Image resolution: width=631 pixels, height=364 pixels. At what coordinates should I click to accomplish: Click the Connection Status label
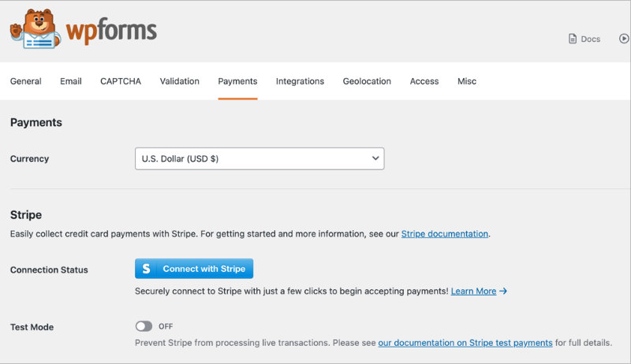click(49, 269)
